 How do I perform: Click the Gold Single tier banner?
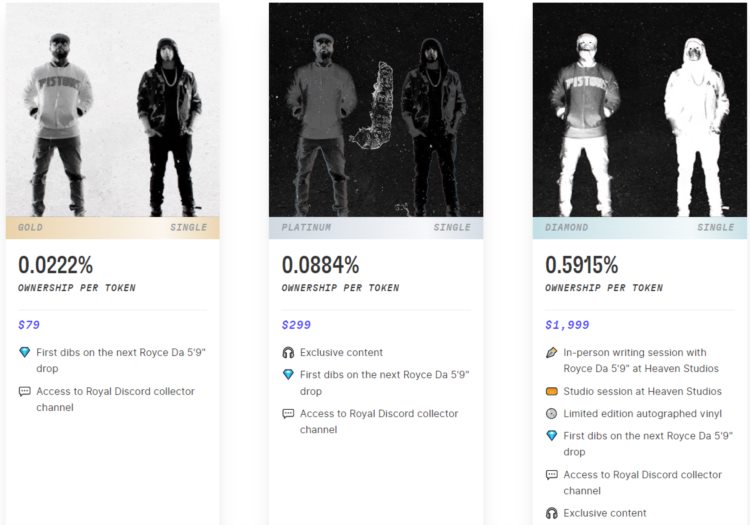[112, 228]
